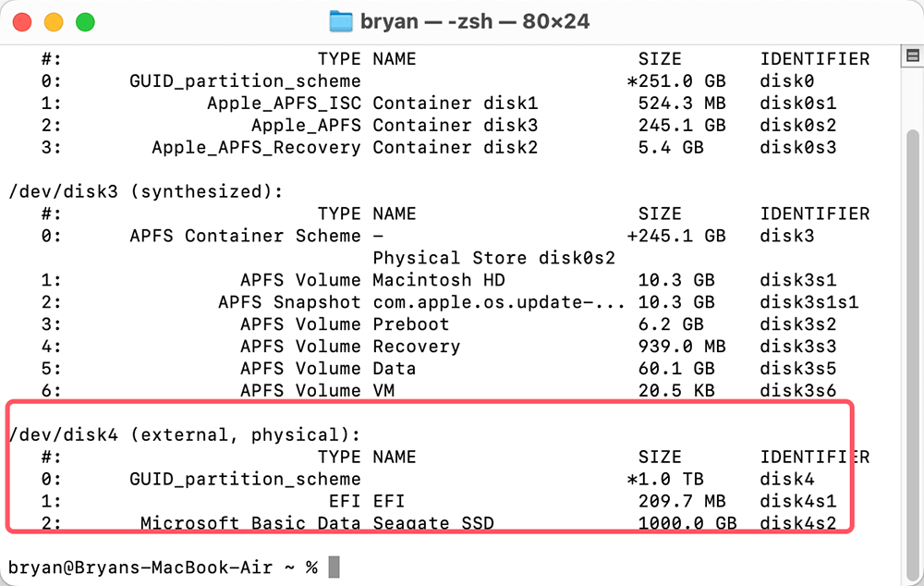Click the "/dev/disk4 (external, physical)" line
The width and height of the screenshot is (924, 586).
pos(183,434)
